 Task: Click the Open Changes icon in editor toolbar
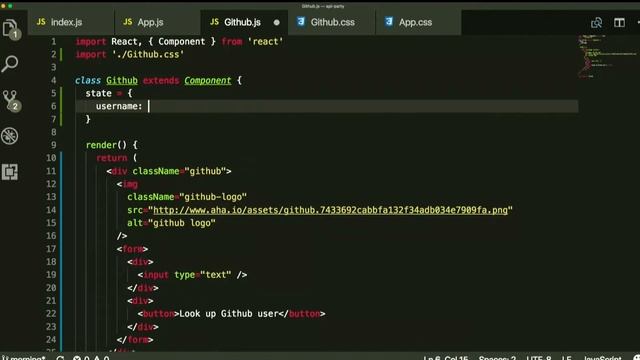pos(596,22)
